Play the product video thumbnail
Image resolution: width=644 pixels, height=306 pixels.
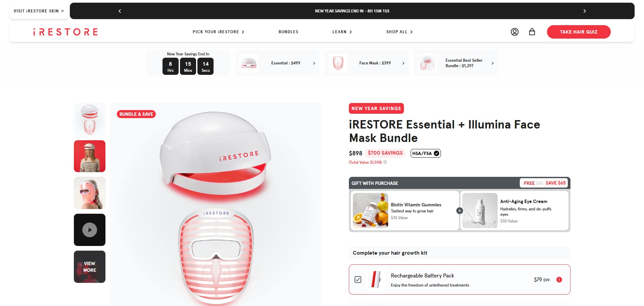click(x=90, y=230)
